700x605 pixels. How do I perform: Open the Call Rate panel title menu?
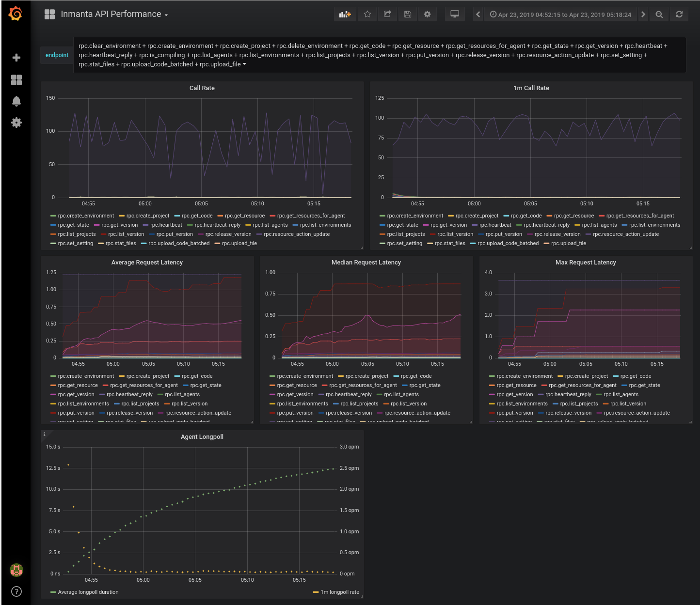tap(202, 88)
